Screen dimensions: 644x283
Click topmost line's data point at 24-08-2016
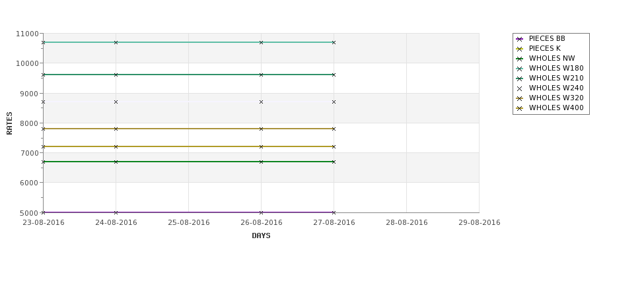click(116, 42)
